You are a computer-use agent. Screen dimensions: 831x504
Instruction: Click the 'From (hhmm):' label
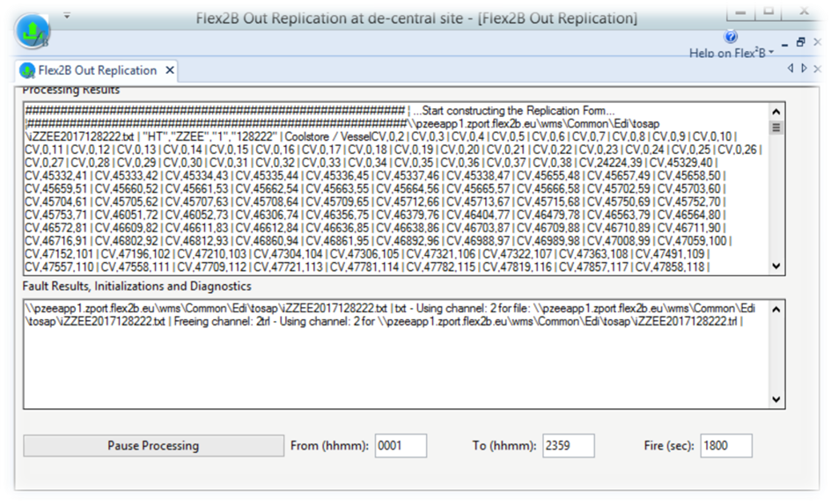(x=329, y=446)
